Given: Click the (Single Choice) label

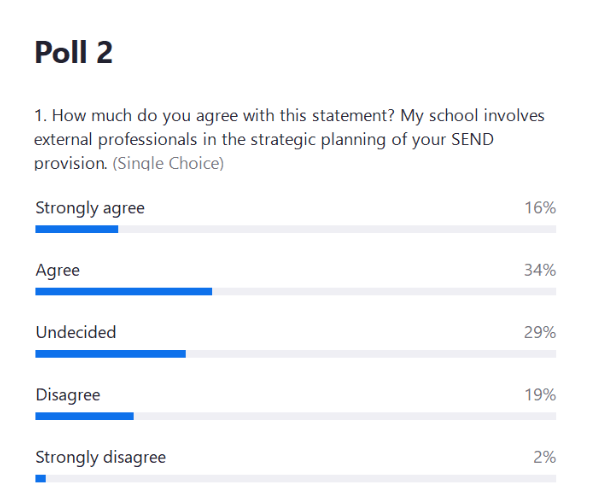Looking at the screenshot, I should (x=168, y=163).
